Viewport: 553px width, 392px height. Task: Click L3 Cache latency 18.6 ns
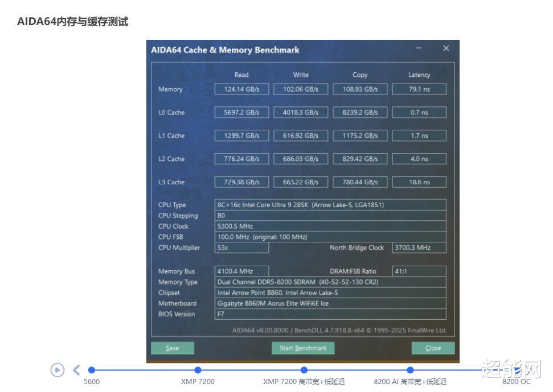click(419, 182)
